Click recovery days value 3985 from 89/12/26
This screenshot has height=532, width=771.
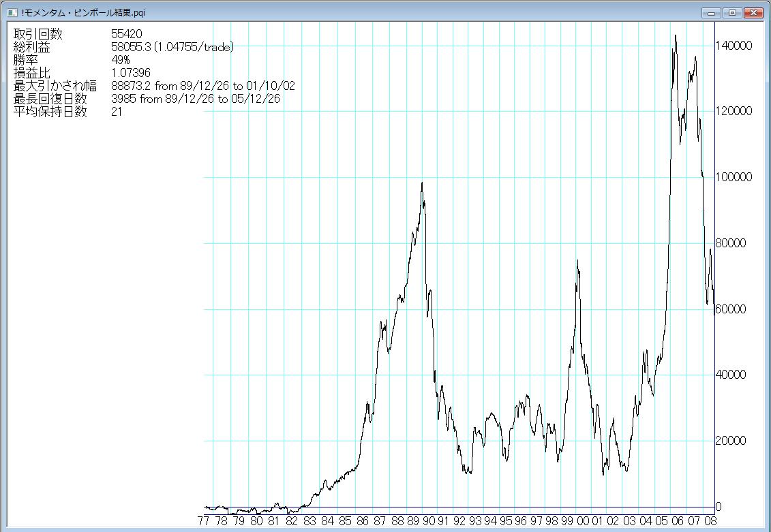tap(196, 99)
